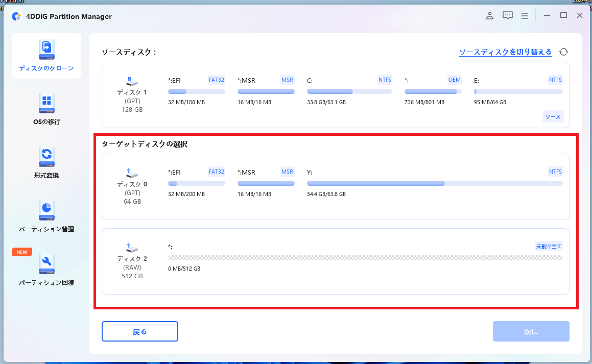Screen dimensions: 592x364
Task: Click the ソース tag on Disk 1
Action: [553, 116]
